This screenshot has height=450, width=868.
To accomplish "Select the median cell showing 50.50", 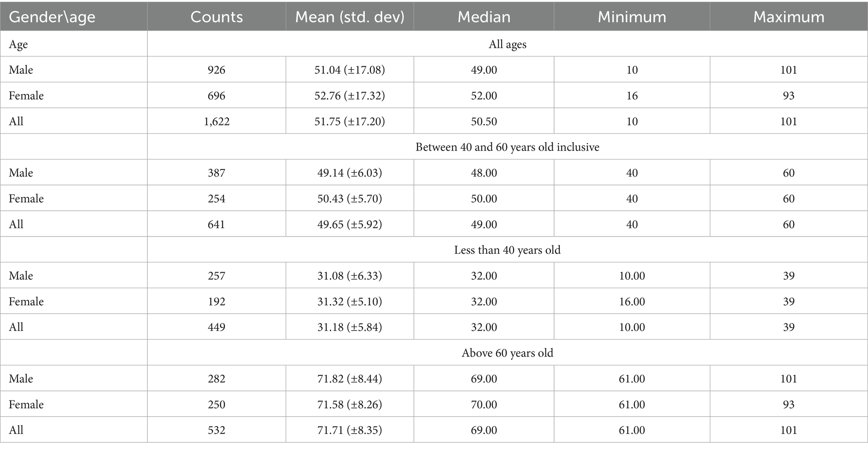I will [x=484, y=121].
